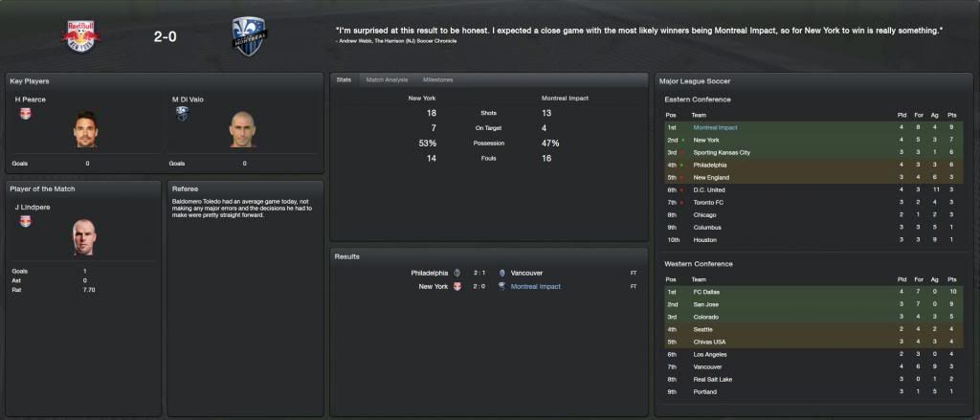Viewport: 980px width, 420px height.
Task: Switch to the Match Analysis tab
Action: click(x=387, y=79)
